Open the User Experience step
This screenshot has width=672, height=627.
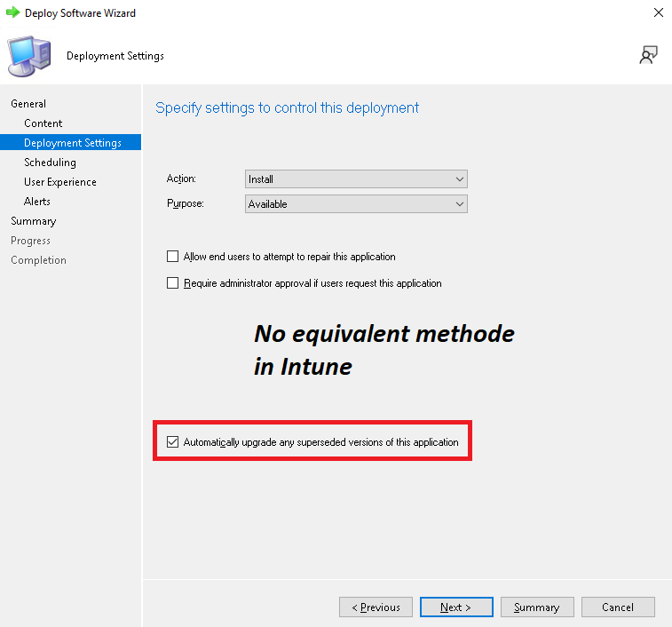coord(60,182)
